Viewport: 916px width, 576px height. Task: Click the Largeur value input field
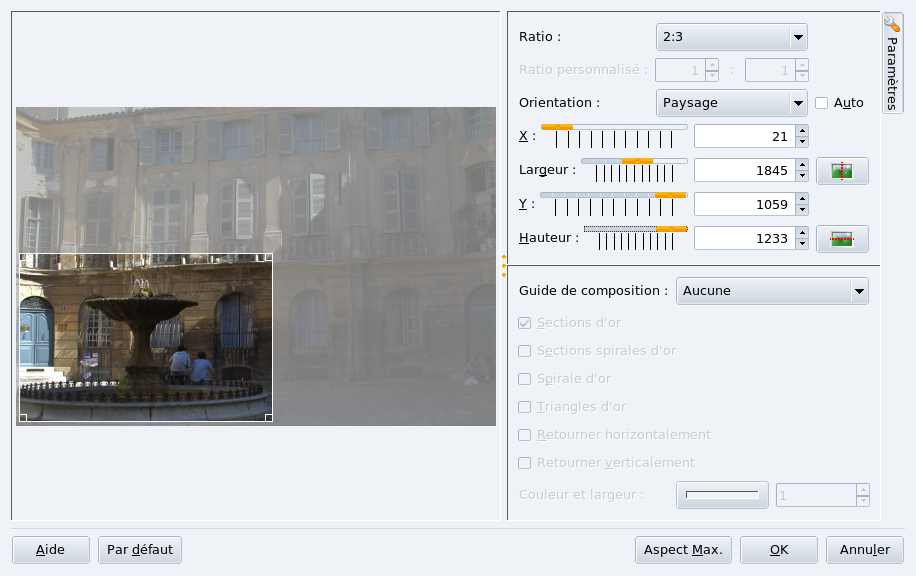(x=743, y=171)
